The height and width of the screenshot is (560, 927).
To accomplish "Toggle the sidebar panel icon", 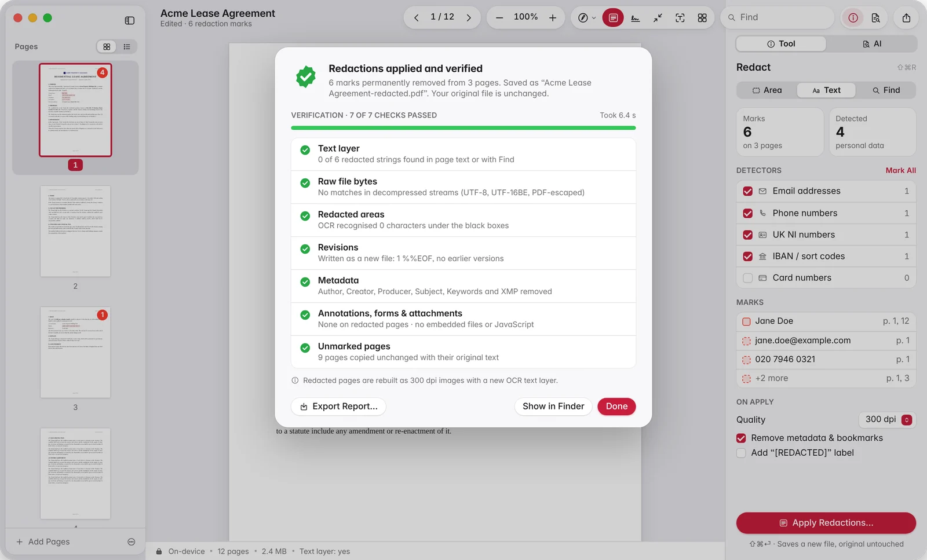I will click(129, 20).
